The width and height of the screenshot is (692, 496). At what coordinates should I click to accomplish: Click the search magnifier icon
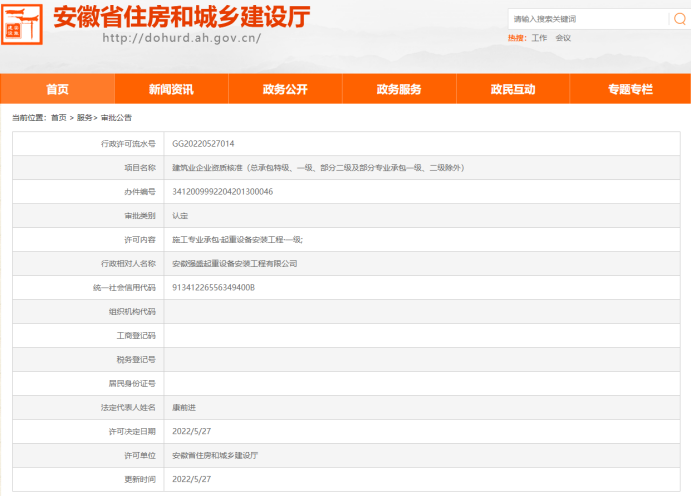tap(678, 19)
